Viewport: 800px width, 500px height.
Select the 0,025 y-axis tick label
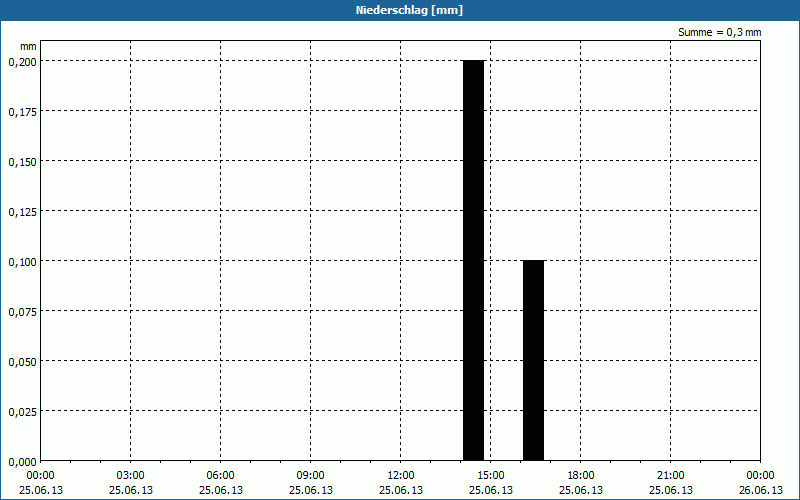coord(22,411)
